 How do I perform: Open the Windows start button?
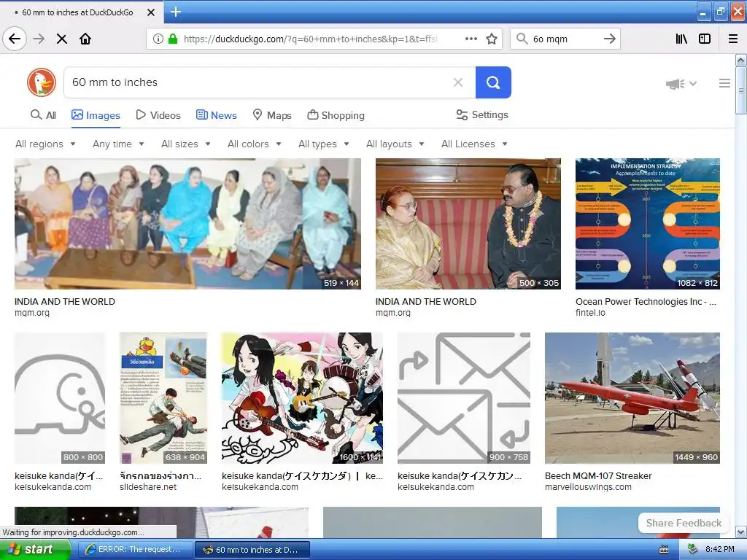[x=35, y=549]
